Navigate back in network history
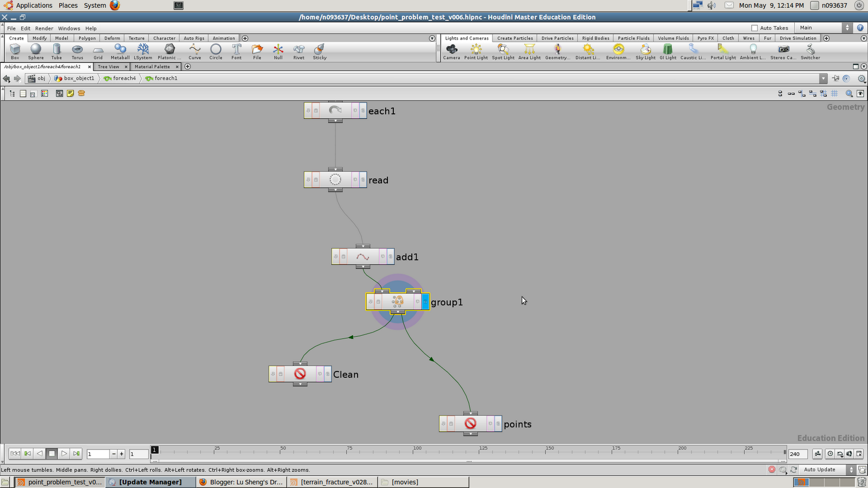The image size is (868, 488). coord(7,79)
